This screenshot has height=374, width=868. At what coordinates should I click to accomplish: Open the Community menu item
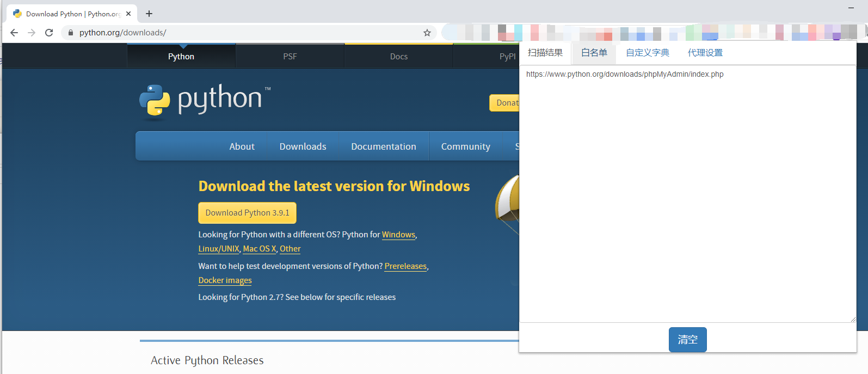(x=466, y=146)
